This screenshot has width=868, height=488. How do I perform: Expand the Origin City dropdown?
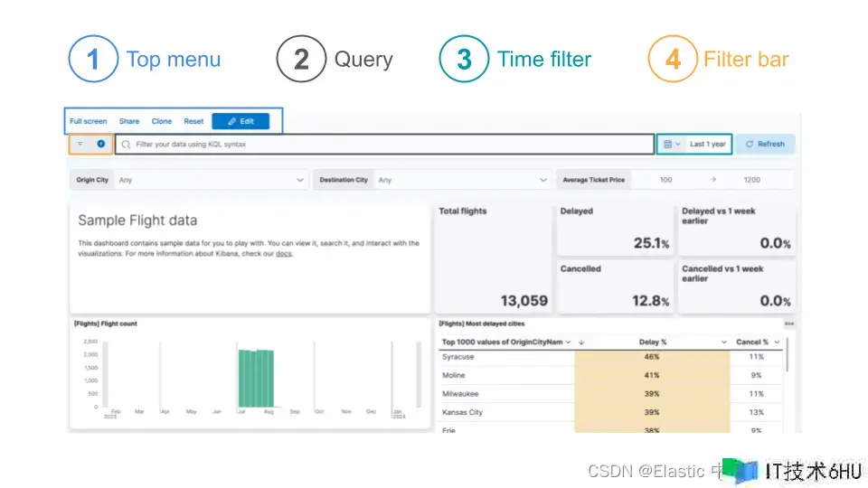pyautogui.click(x=300, y=180)
